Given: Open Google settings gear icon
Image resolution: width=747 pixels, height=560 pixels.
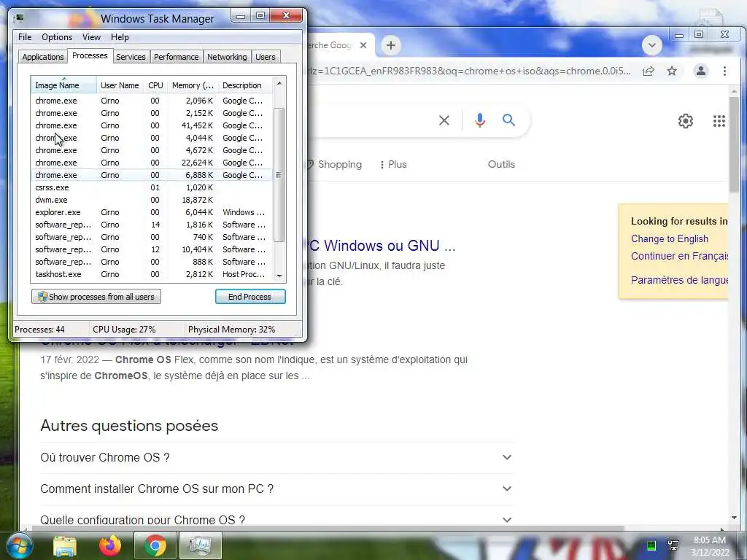Looking at the screenshot, I should tap(686, 121).
